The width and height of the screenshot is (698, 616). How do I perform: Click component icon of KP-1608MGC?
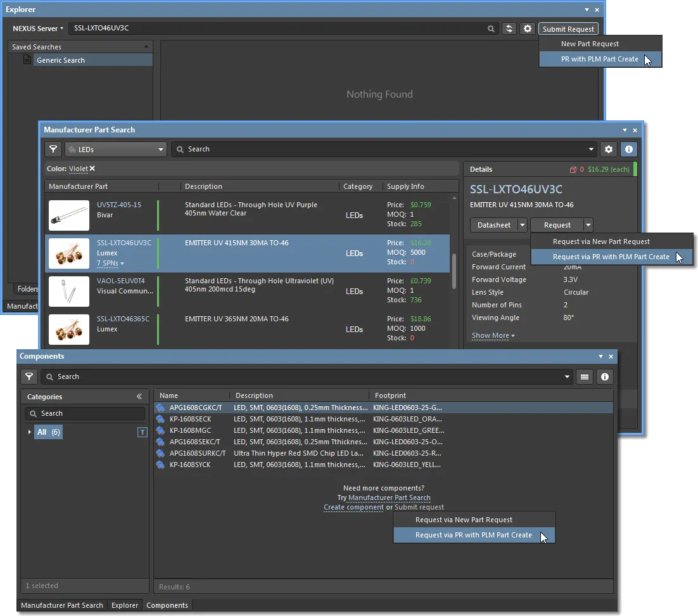[x=160, y=430]
